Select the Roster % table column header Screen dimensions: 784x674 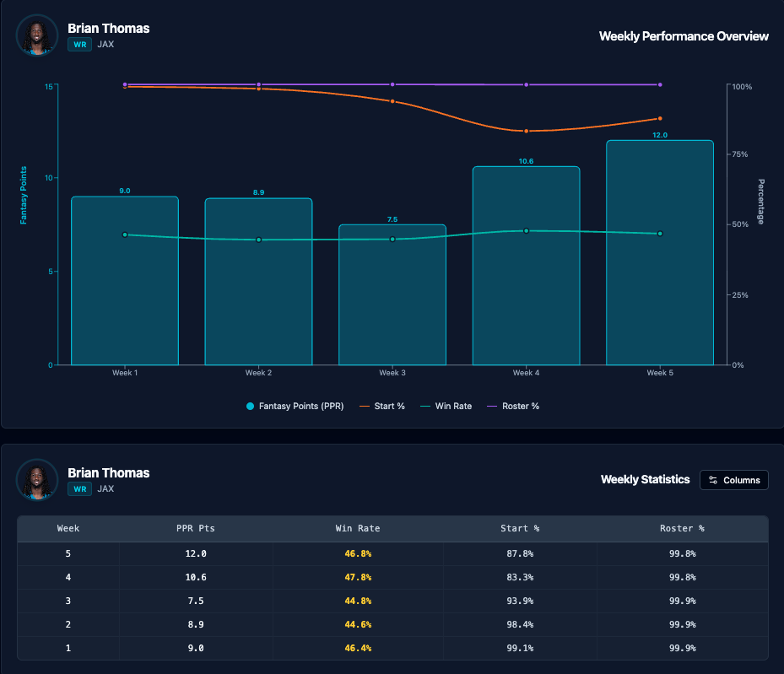[x=682, y=529]
